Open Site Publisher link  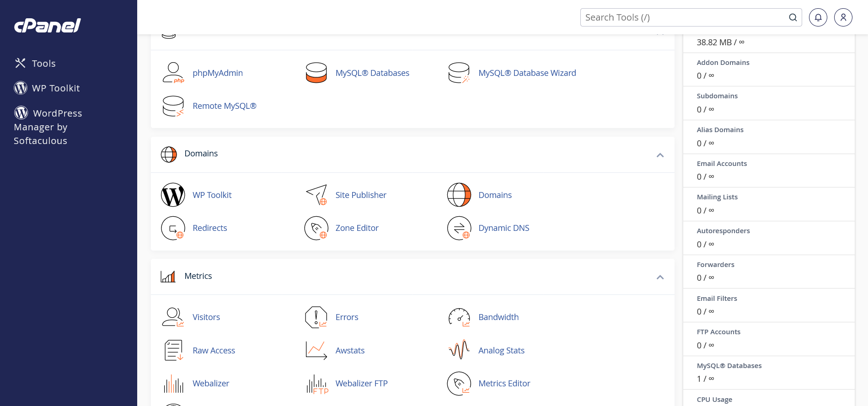[361, 195]
